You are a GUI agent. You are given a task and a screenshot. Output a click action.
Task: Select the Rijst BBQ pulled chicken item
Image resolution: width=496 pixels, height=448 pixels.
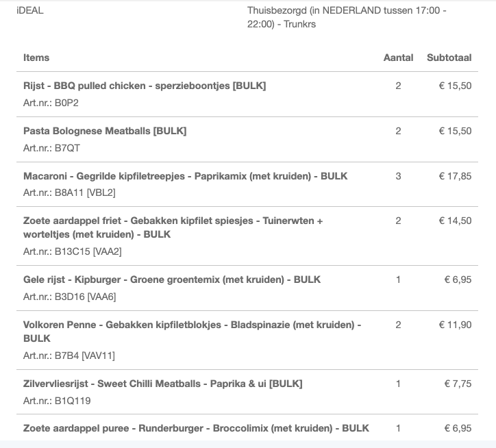click(x=145, y=86)
